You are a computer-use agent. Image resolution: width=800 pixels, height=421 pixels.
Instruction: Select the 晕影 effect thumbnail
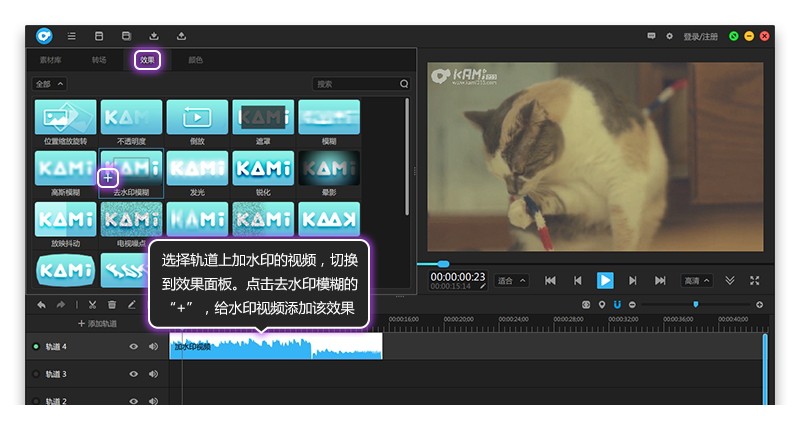pyautogui.click(x=329, y=168)
